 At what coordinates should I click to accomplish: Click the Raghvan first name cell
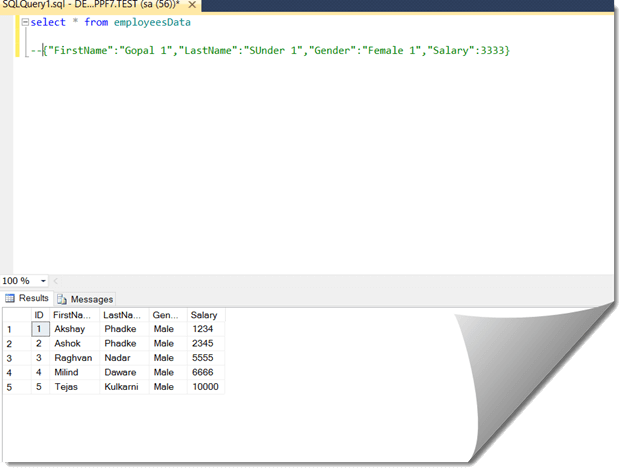click(74, 358)
